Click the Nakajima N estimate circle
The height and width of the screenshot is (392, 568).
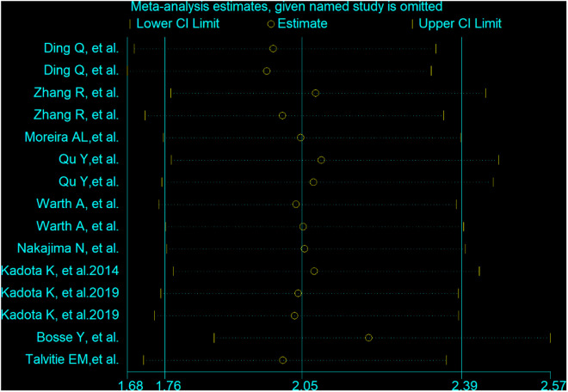pos(305,248)
